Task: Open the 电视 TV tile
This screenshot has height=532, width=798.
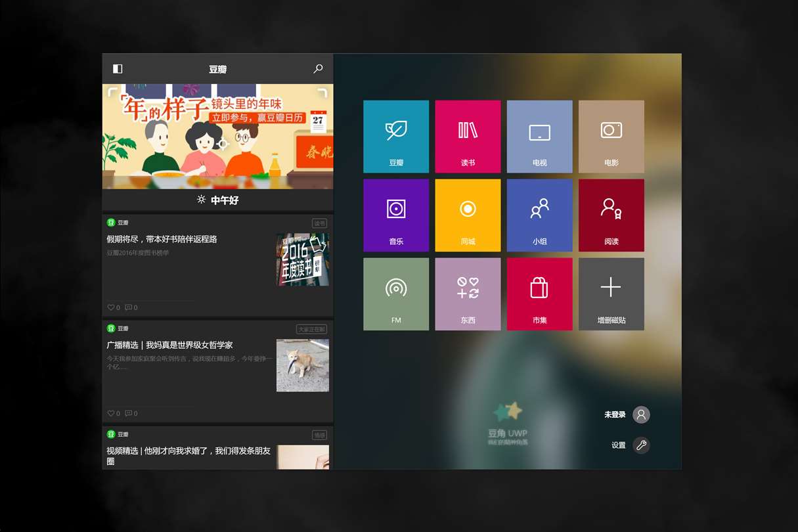Action: [x=540, y=137]
